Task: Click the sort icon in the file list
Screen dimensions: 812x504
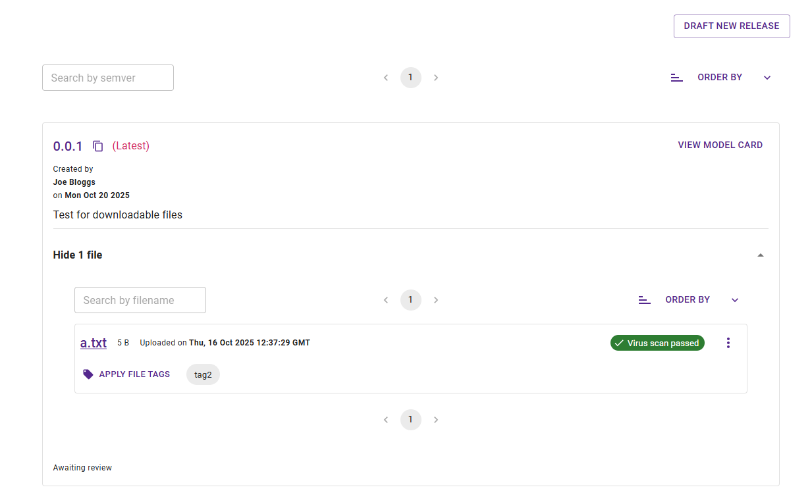Action: [x=644, y=299]
